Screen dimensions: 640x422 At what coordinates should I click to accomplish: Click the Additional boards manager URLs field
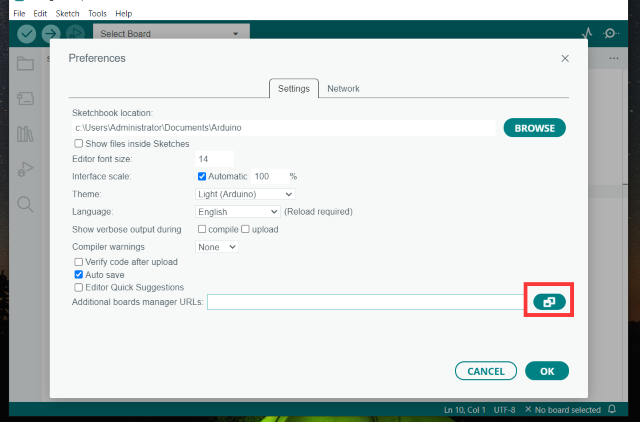[x=366, y=302]
